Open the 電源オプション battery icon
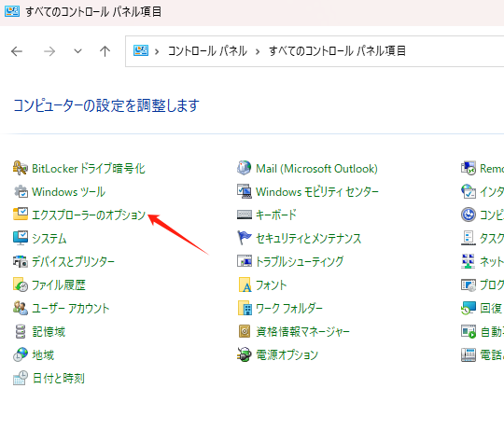This screenshot has height=430, width=504. click(x=245, y=354)
